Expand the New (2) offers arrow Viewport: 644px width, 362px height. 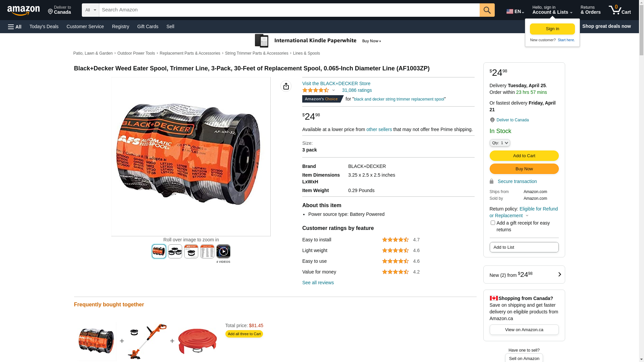559,275
